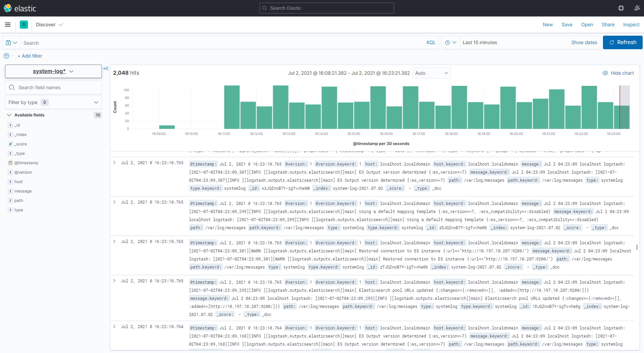Toggle Show dates
Screen dimensions: 644x353
[x=584, y=42]
